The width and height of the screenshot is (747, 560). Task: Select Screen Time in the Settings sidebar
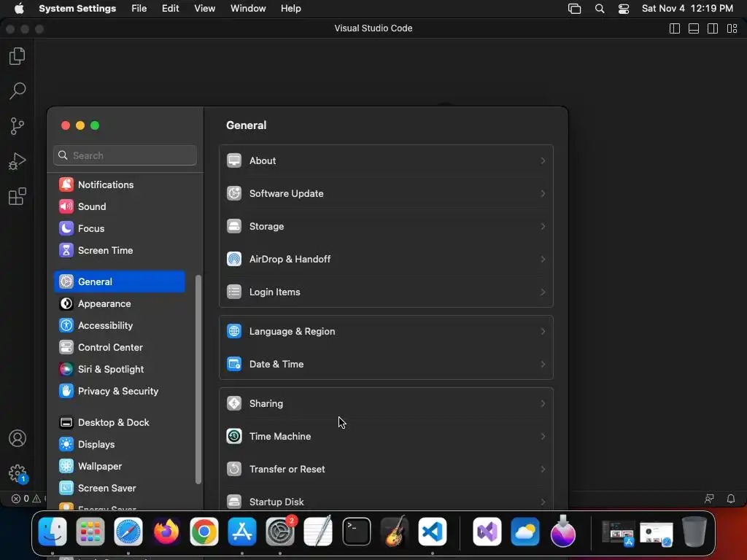[119, 251]
